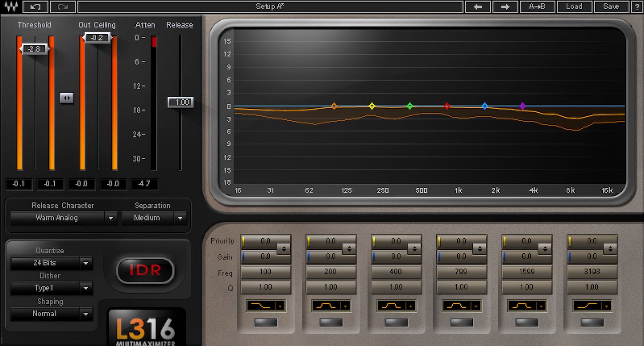The image size is (644, 346).
Task: Click the Freq field showing 400
Action: (x=396, y=271)
